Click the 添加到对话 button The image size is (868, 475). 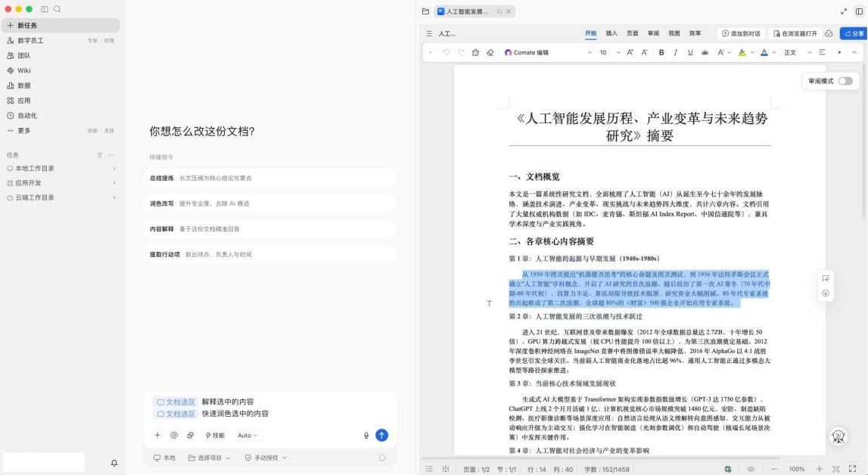741,34
